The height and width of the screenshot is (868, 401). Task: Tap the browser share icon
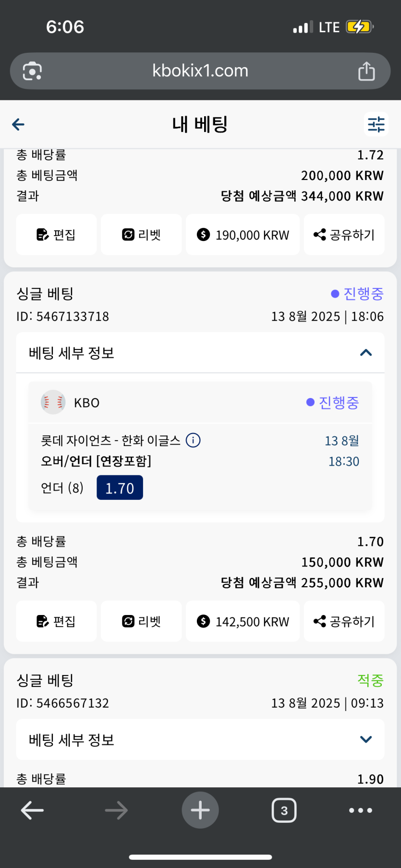tap(366, 71)
